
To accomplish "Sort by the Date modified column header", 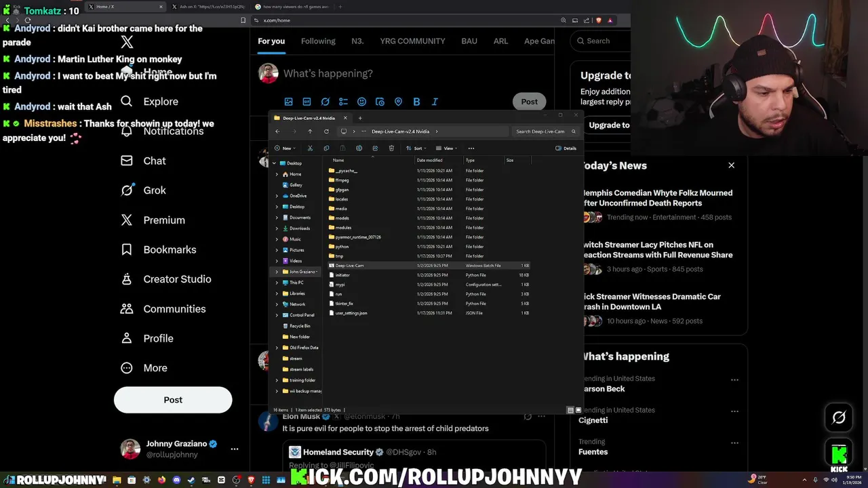I will (x=438, y=160).
